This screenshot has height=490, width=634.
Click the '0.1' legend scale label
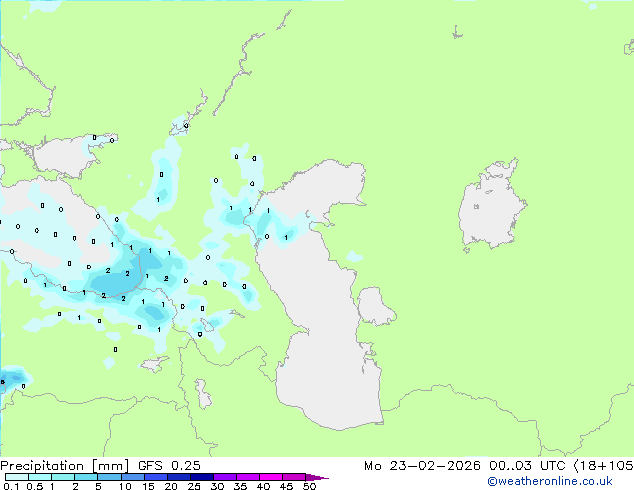[x=11, y=486]
